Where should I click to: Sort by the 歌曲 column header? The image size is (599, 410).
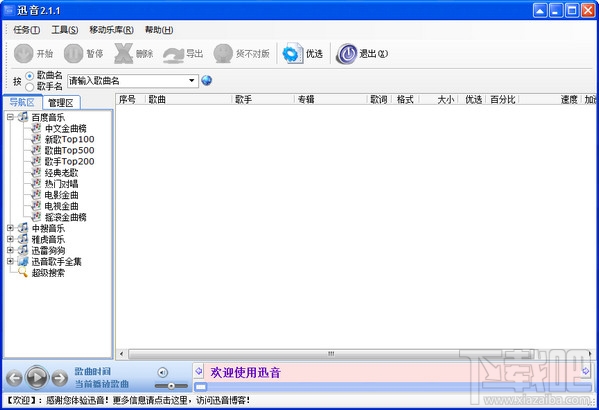click(x=189, y=99)
